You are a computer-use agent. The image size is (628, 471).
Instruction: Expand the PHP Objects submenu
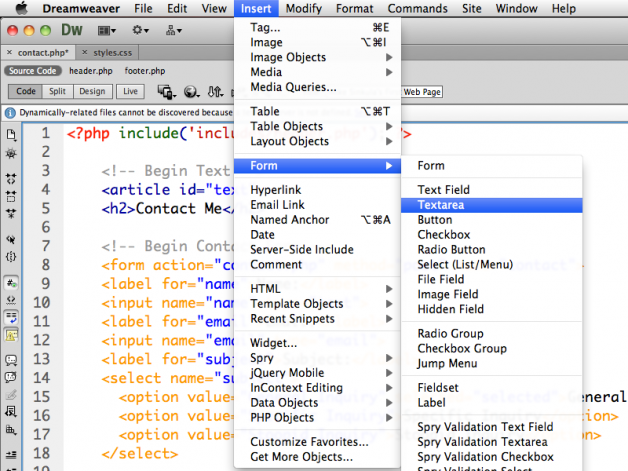[317, 418]
